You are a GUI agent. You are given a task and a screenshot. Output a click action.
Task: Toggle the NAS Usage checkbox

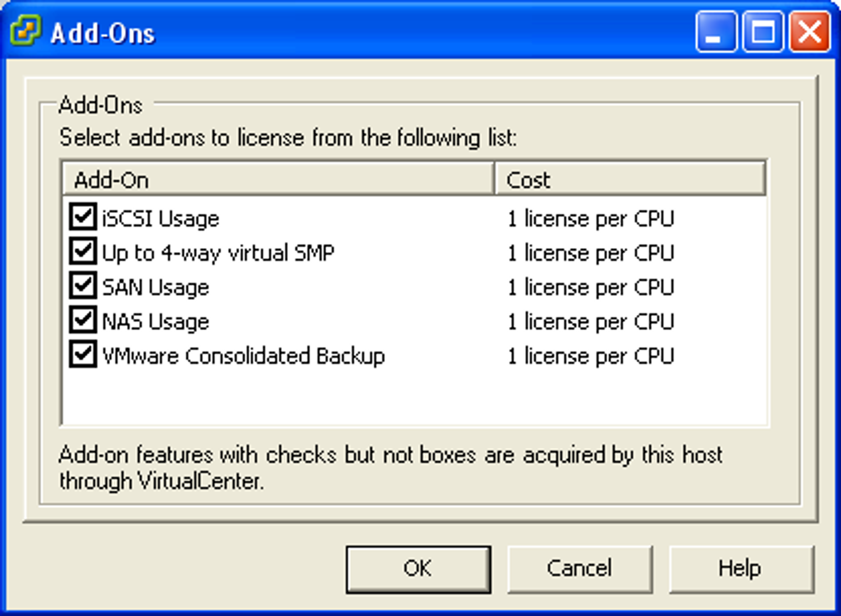click(x=83, y=320)
